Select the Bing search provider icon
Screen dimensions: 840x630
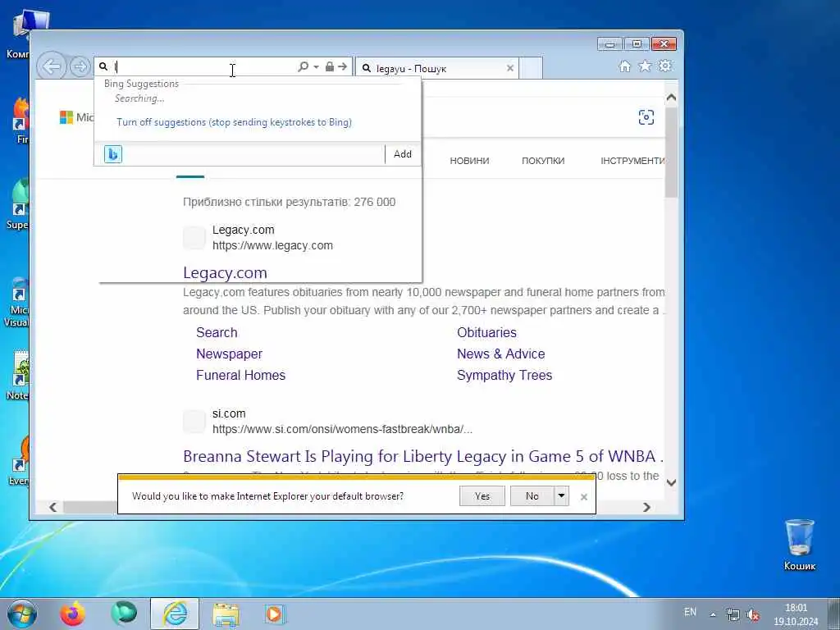tap(113, 154)
